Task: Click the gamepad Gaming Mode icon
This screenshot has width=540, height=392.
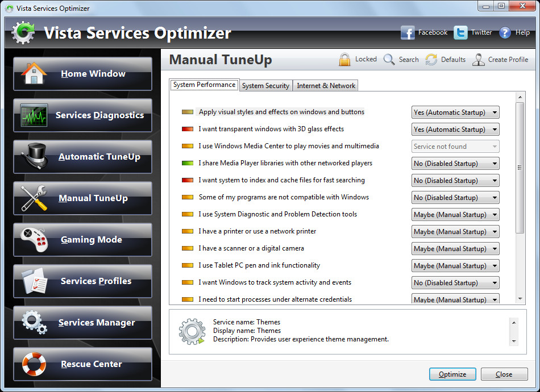Action: (x=34, y=240)
